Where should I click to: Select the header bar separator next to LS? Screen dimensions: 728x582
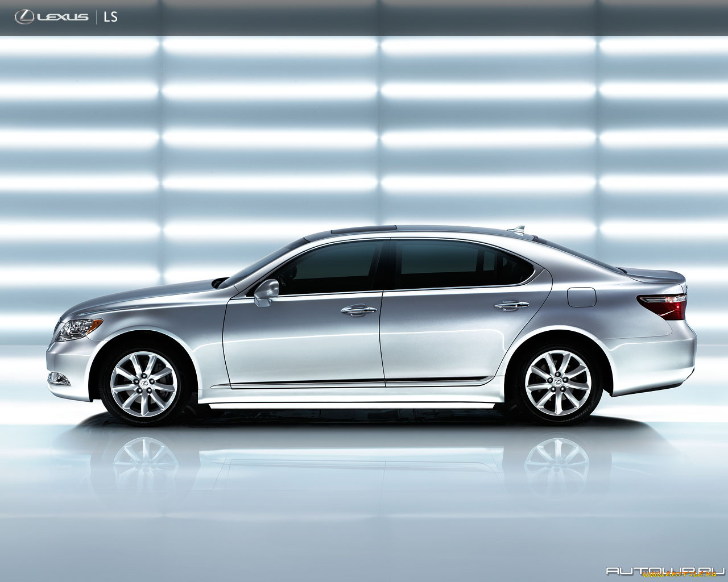(x=98, y=16)
